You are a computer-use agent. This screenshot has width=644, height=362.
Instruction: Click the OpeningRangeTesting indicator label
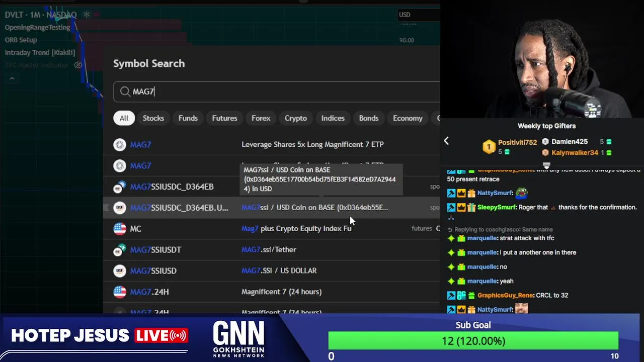pyautogui.click(x=37, y=28)
